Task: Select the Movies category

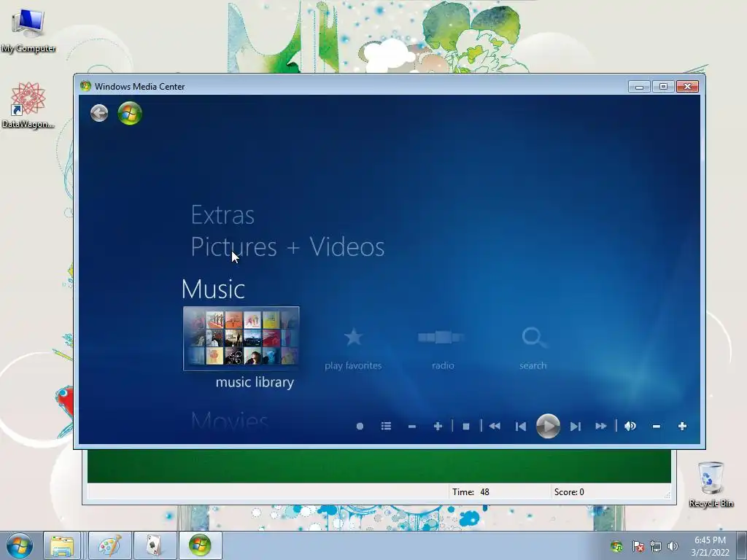Action: pyautogui.click(x=230, y=421)
